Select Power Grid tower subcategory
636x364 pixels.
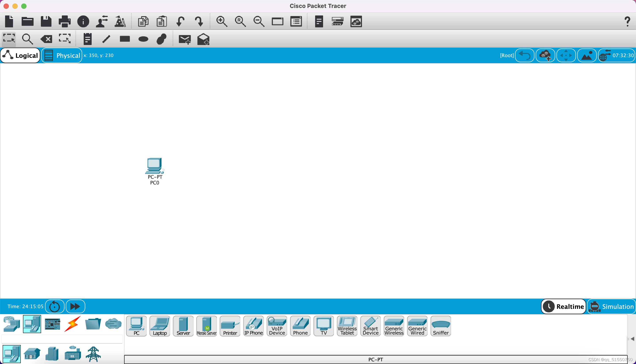93,354
